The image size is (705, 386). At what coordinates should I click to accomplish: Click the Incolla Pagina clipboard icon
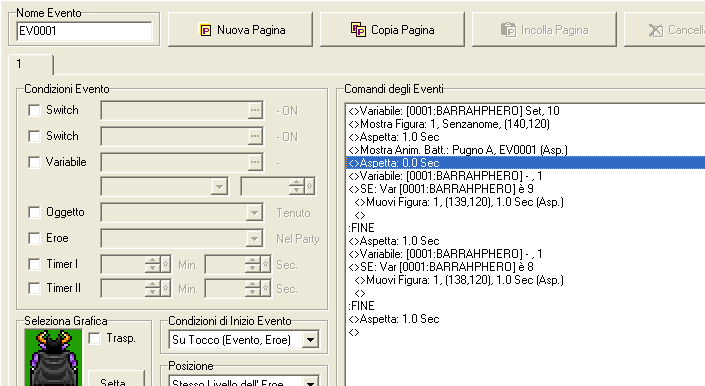point(509,30)
